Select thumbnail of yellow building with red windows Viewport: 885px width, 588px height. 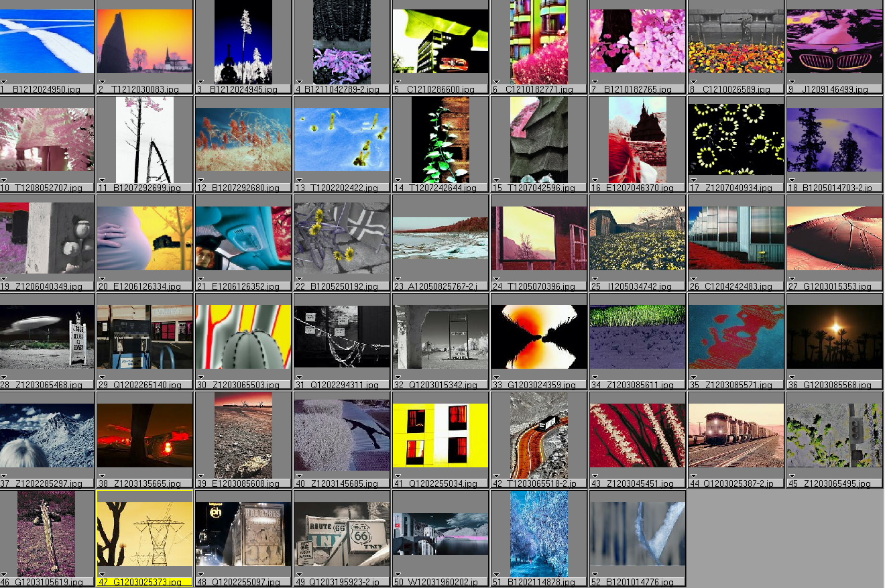tap(440, 434)
